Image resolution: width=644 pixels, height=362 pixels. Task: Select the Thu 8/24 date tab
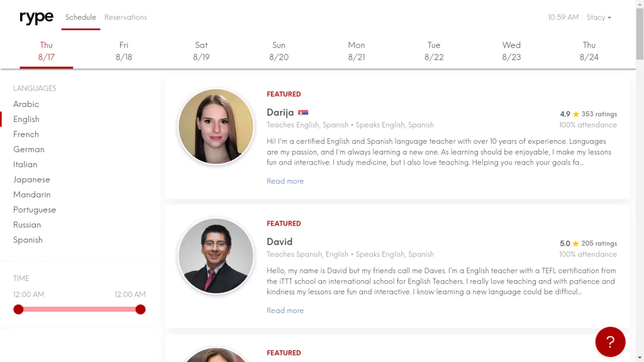pos(589,52)
